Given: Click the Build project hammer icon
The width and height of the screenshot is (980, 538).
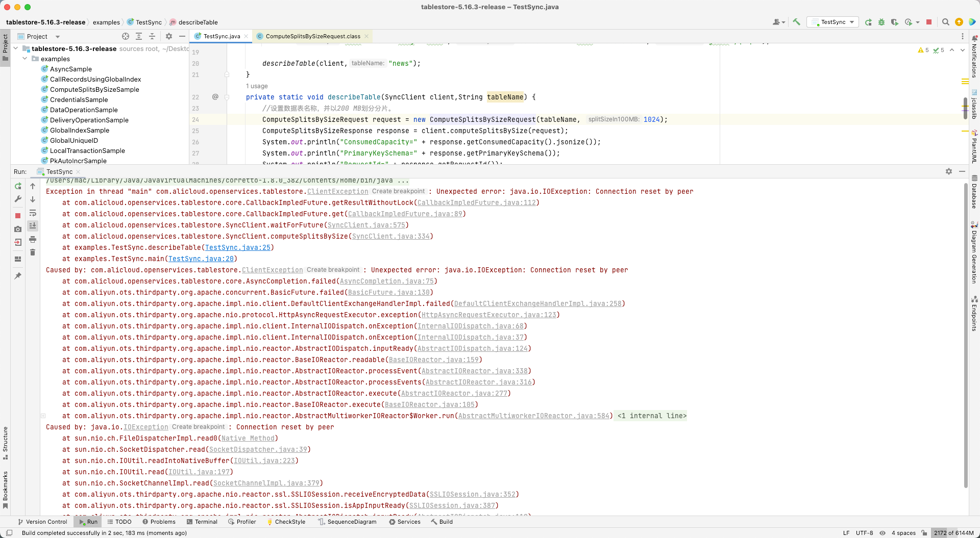Looking at the screenshot, I should pos(796,22).
